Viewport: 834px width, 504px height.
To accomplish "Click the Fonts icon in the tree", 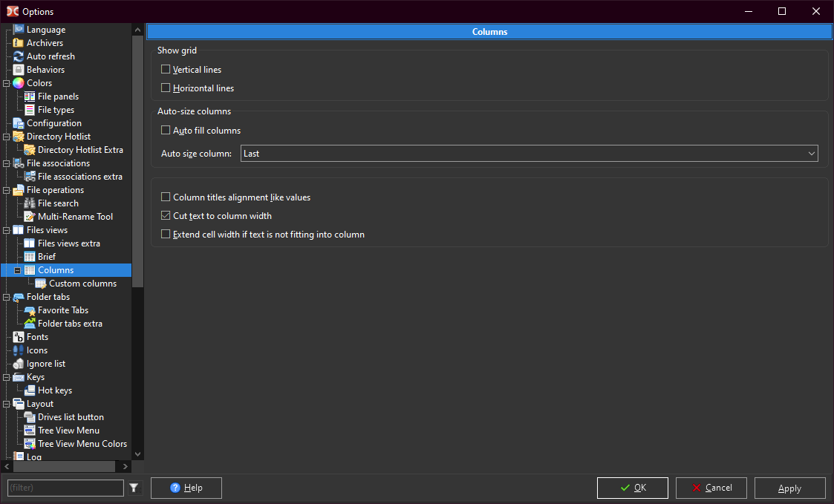I will (19, 337).
